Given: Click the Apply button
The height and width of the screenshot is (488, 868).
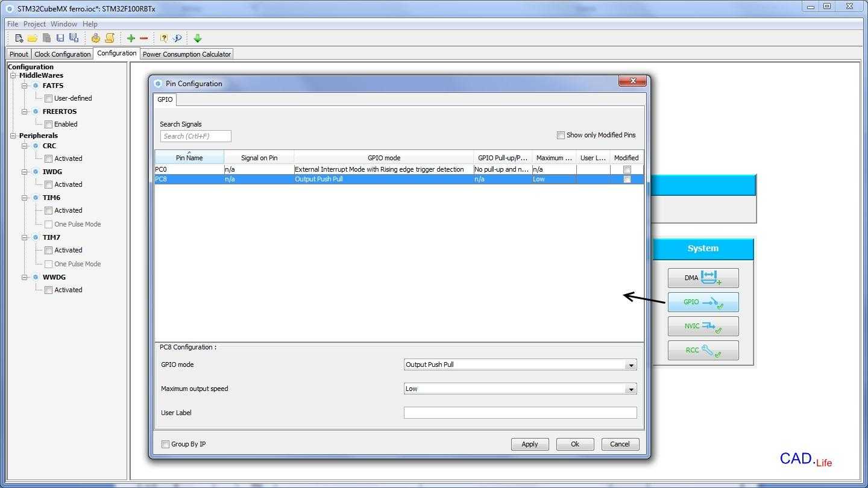Looking at the screenshot, I should 529,444.
